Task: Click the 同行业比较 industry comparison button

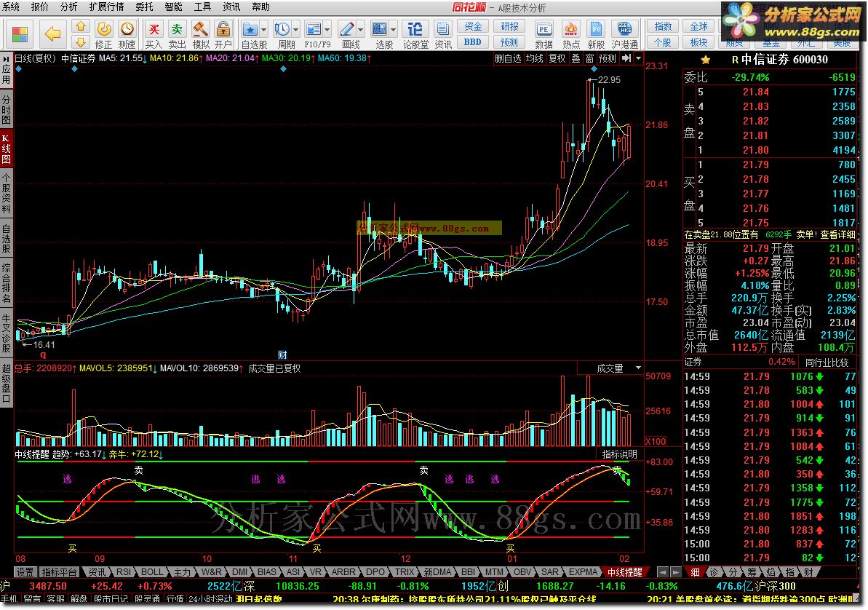Action: coord(827,362)
